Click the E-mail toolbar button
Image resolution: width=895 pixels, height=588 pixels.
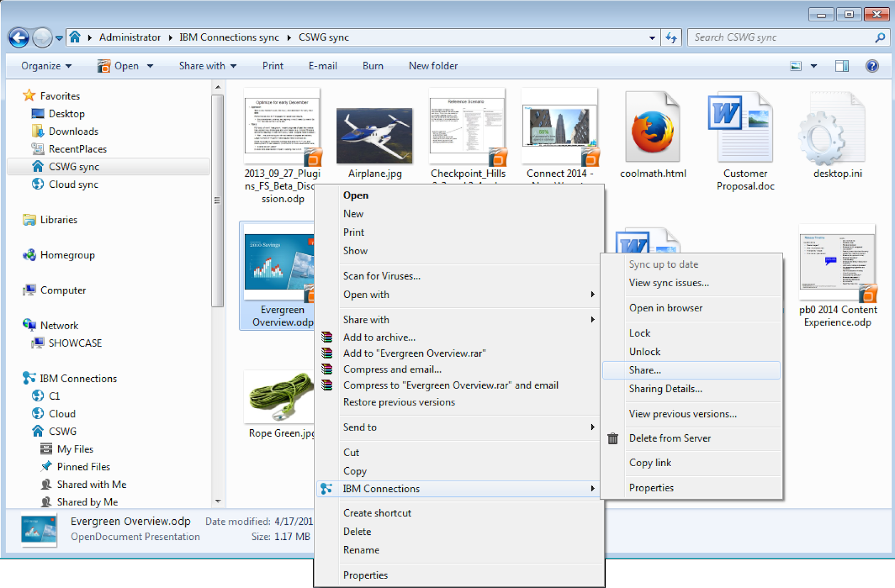[323, 66]
